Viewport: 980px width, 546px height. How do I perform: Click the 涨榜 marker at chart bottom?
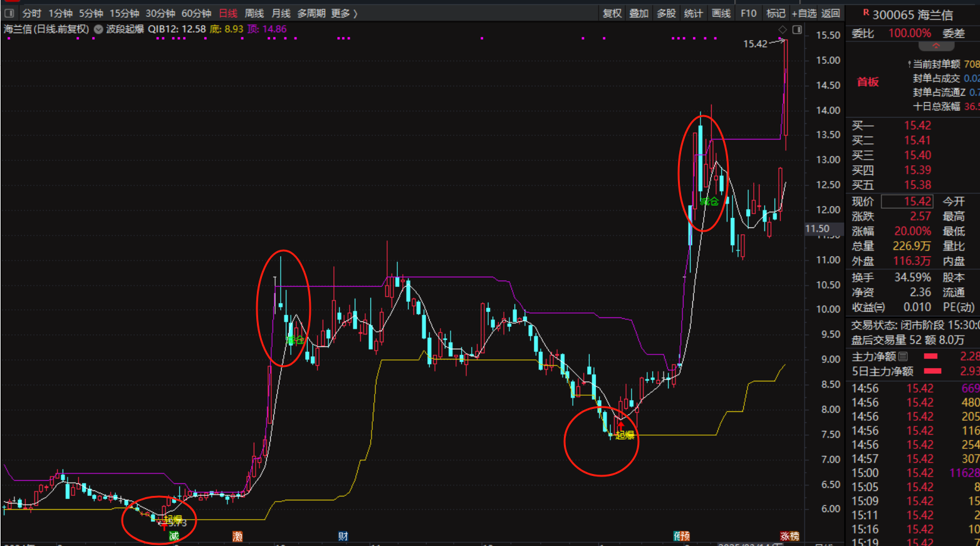tap(790, 536)
